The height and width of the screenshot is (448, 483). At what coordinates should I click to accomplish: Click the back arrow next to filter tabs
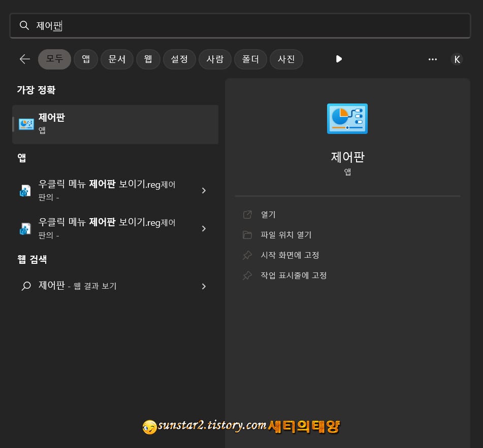coord(24,59)
